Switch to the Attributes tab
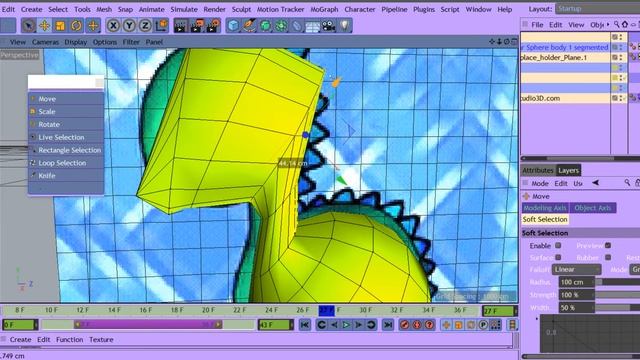Image resolution: width=640 pixels, height=360 pixels. [x=538, y=171]
